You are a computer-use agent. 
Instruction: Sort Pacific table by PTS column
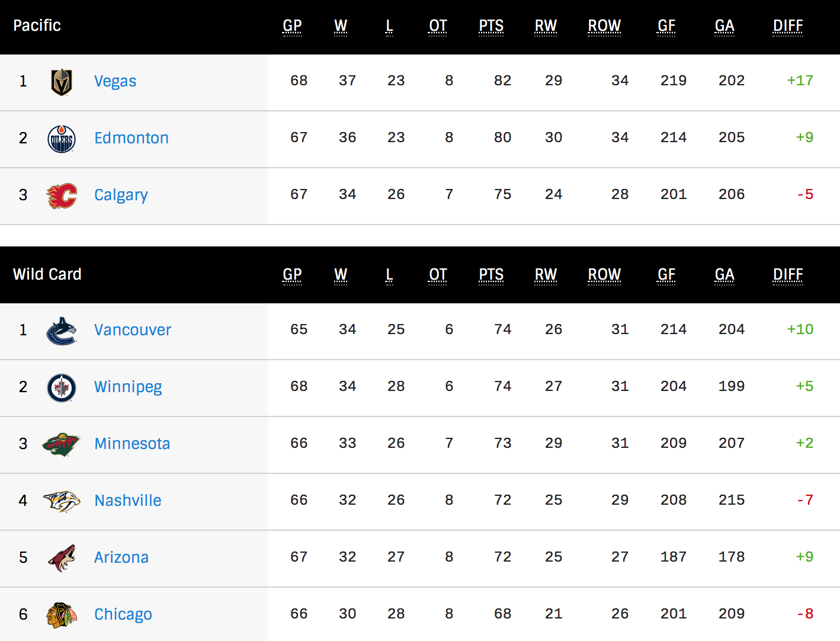pos(491,26)
